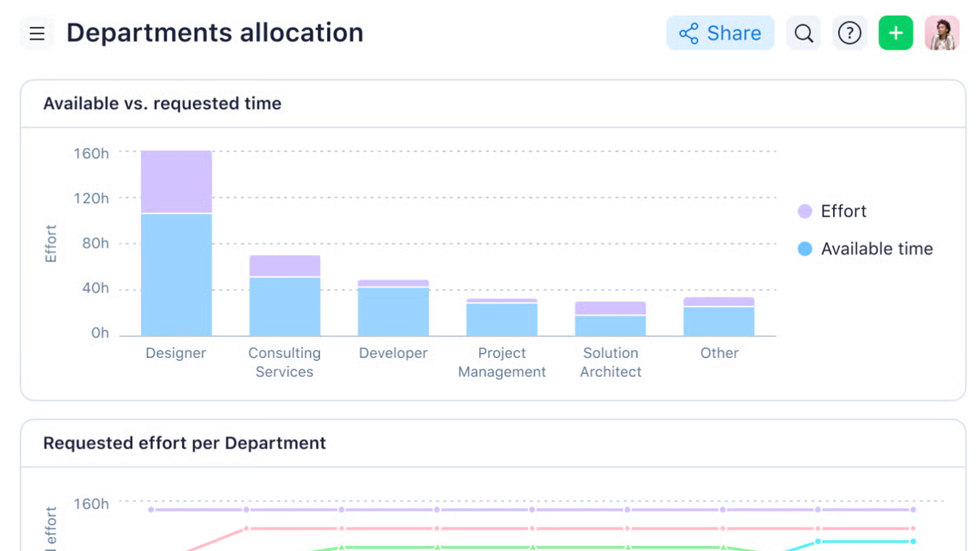Open the help question mark icon

(850, 33)
